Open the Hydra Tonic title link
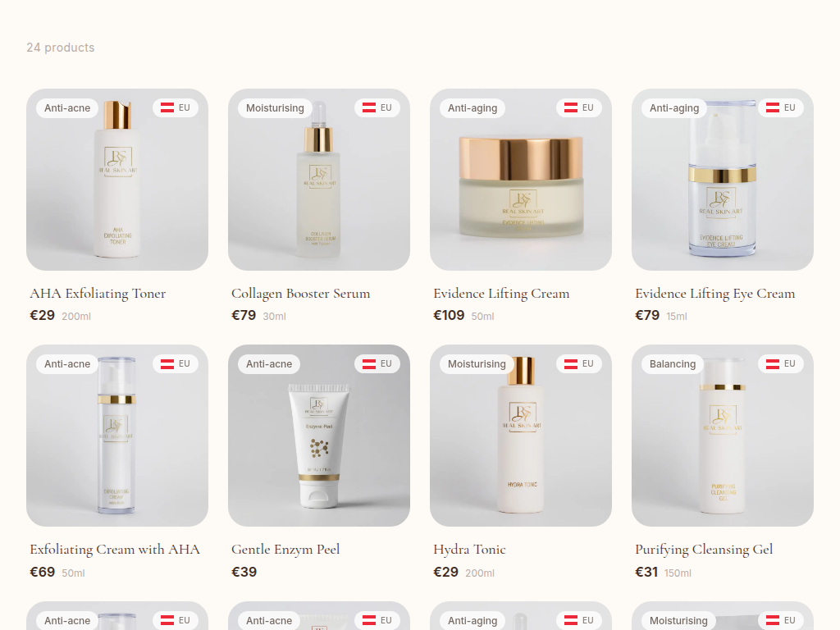 (x=469, y=550)
